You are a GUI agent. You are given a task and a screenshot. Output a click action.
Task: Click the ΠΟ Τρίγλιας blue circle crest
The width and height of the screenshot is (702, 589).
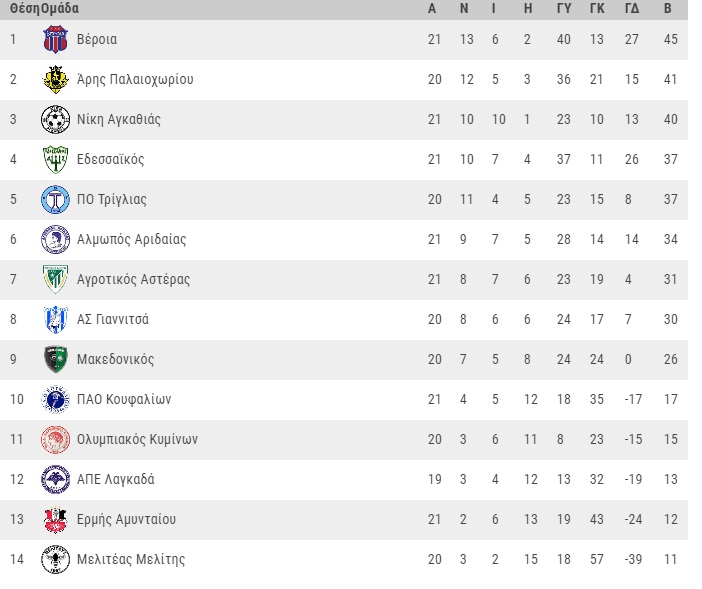56,200
